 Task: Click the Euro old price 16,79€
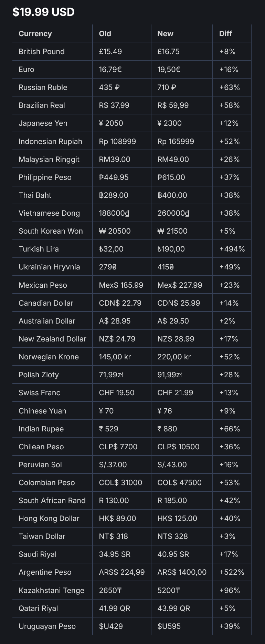coord(110,69)
